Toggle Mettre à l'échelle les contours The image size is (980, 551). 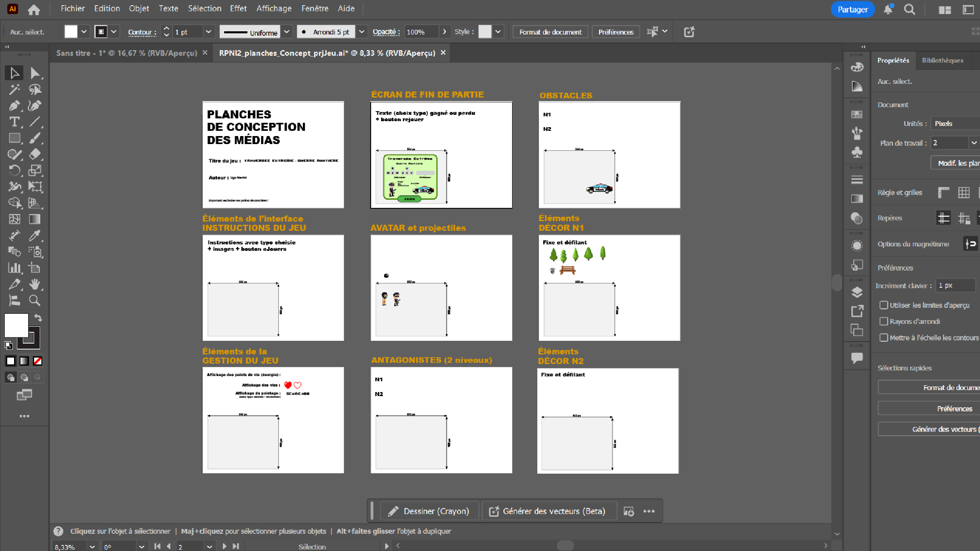tap(884, 338)
